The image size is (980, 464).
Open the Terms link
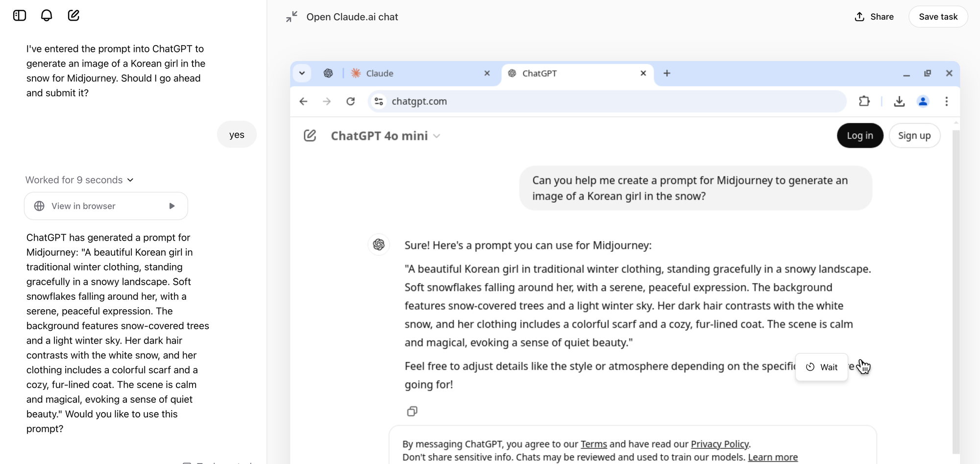tap(593, 444)
